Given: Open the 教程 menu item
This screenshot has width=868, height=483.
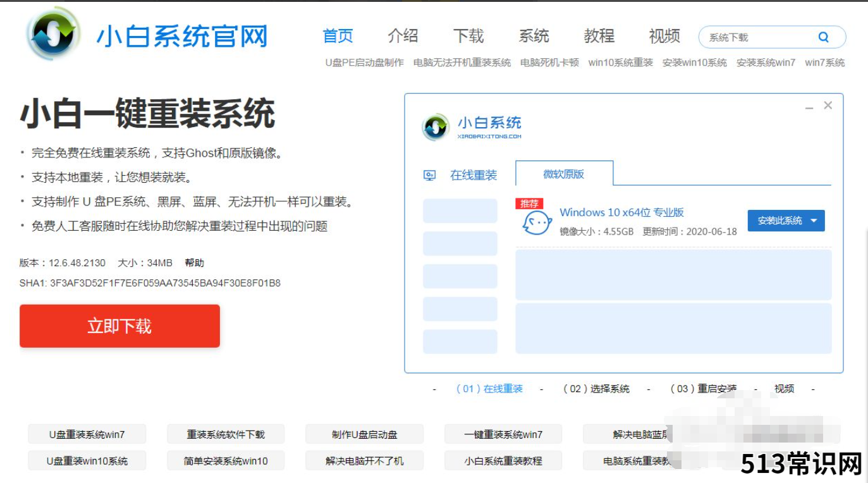Looking at the screenshot, I should point(599,36).
